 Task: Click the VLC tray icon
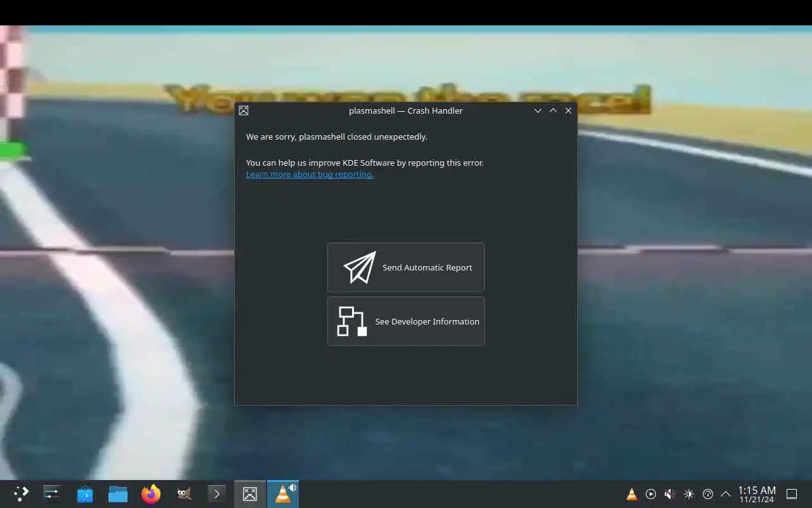click(632, 494)
